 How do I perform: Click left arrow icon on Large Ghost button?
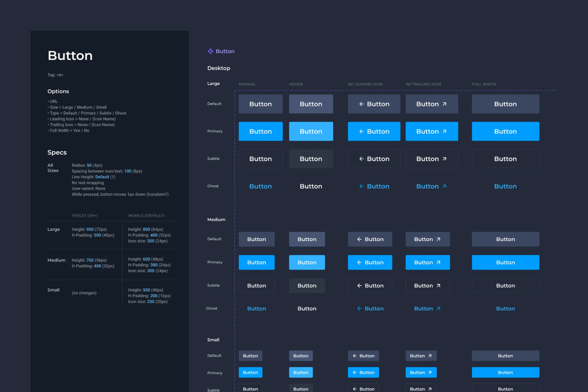(x=361, y=186)
